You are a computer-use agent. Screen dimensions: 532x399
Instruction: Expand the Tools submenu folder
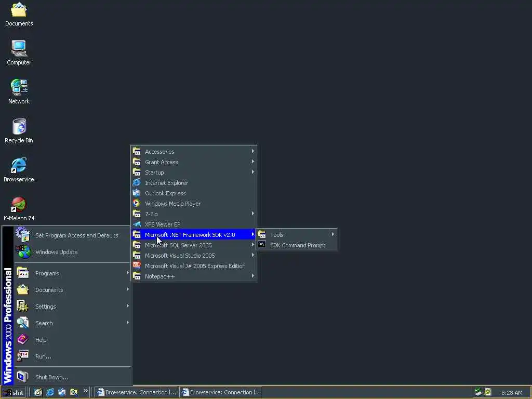(297, 235)
